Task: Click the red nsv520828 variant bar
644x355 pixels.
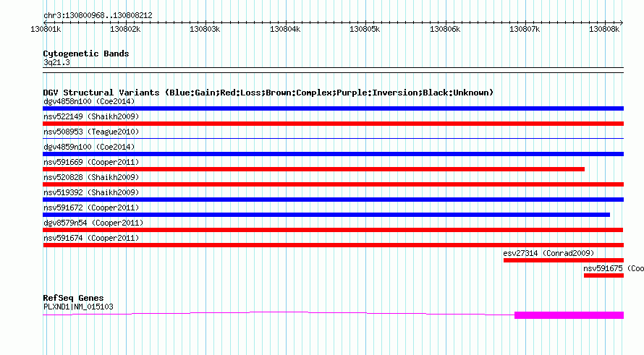Action: [333, 184]
